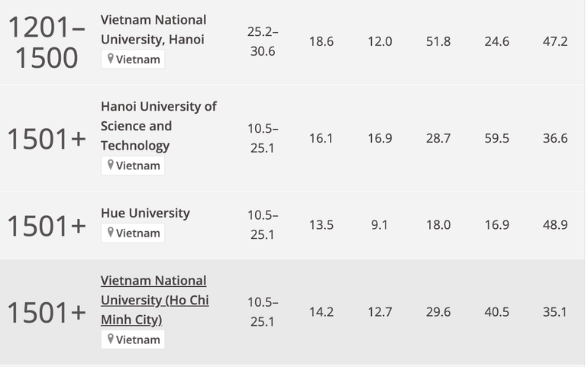Click the location pin under Vietnam National University (Ho Chi Minh City)
Viewport: 588px width, 367px height.
[111, 339]
